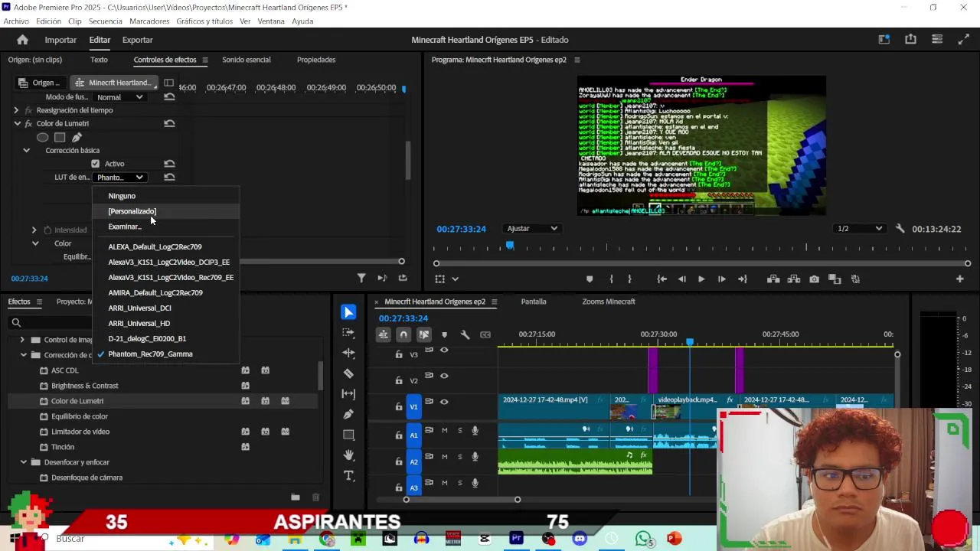This screenshot has height=551, width=980.
Task: Collapse the Color de Lumetri effect
Action: (16, 123)
